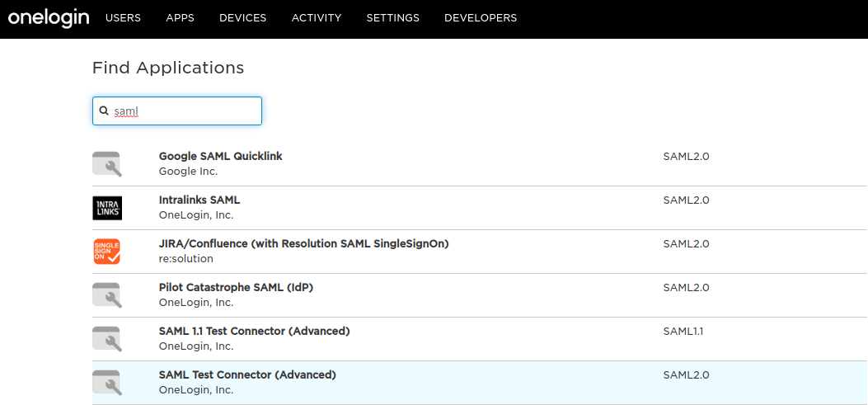
Task: Click the Find Applications heading
Action: coord(167,68)
